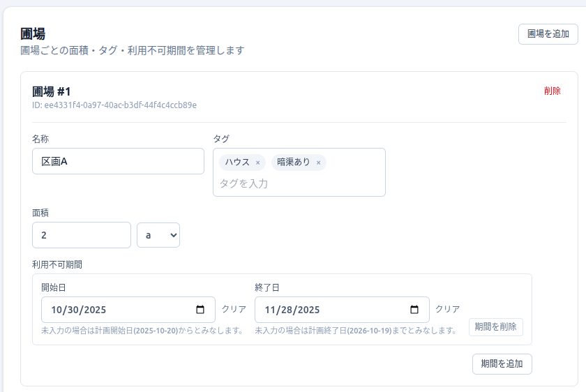Screen dimensions: 586x392
Task: Delete 圃場 #1 via the red 削除 link
Action: (552, 91)
